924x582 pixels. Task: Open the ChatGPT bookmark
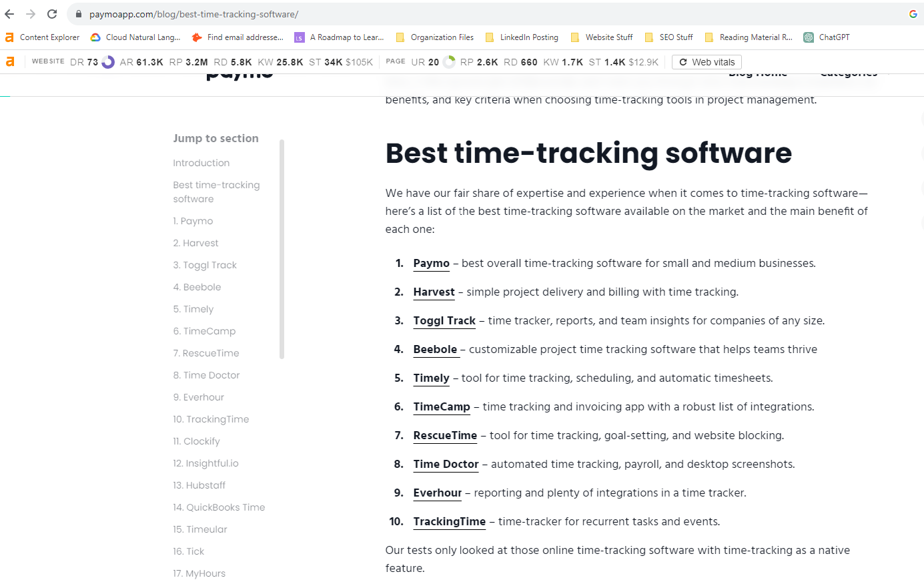coord(827,37)
